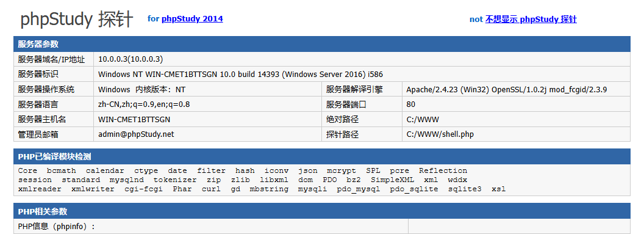Click the 管理员邮箱 label
Image resolution: width=644 pixels, height=234 pixels.
[38, 134]
